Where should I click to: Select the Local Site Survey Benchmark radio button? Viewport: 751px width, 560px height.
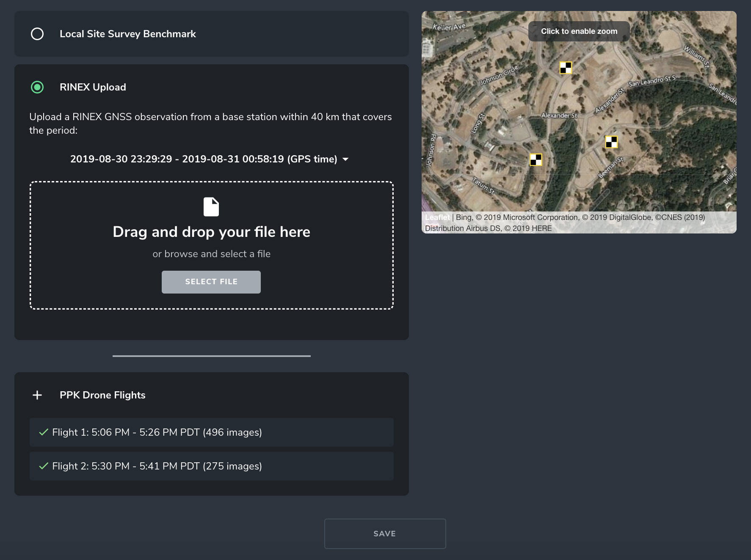coord(37,34)
